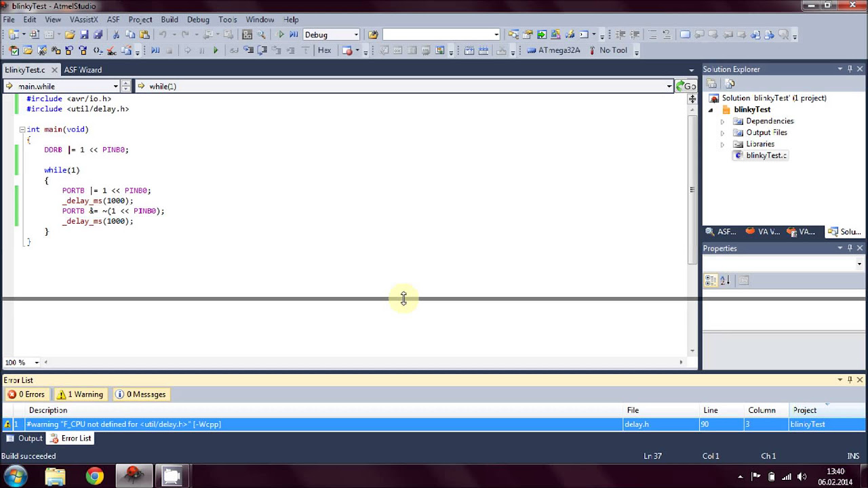Toggle the 0 Messages filter

(x=140, y=394)
